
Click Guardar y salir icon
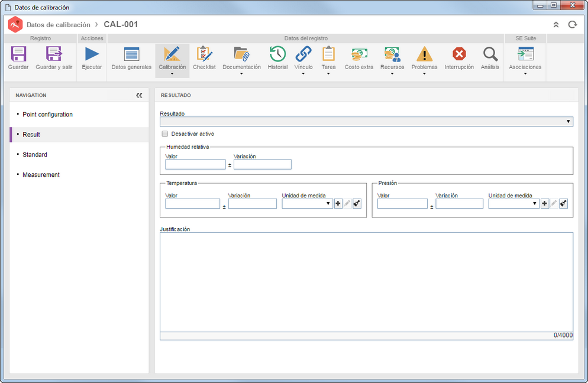coord(54,54)
